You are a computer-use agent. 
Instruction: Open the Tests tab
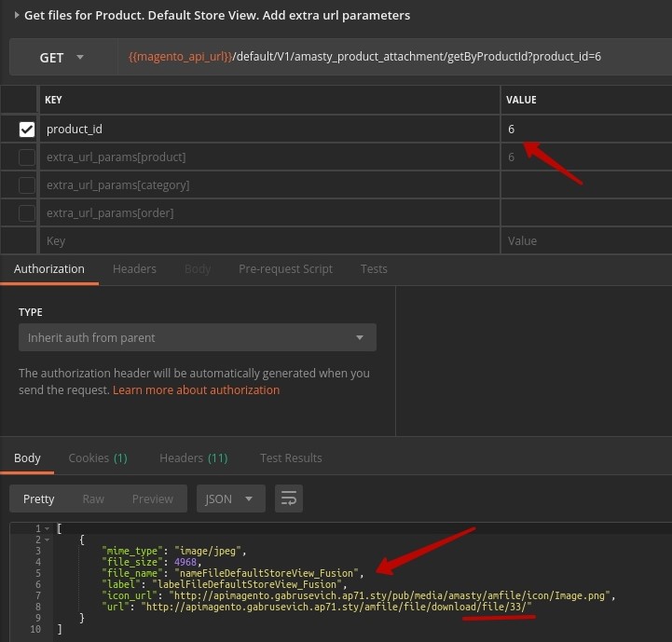[374, 268]
